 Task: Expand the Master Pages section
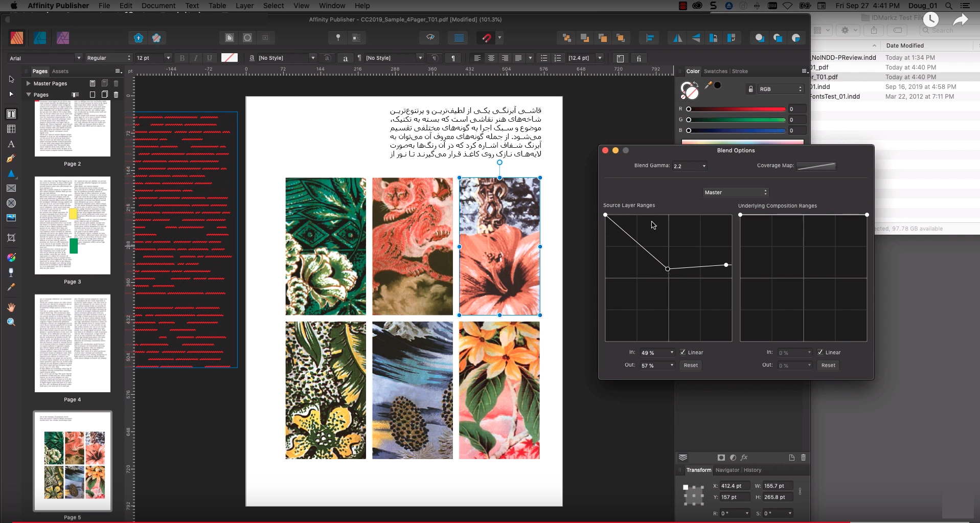(29, 83)
